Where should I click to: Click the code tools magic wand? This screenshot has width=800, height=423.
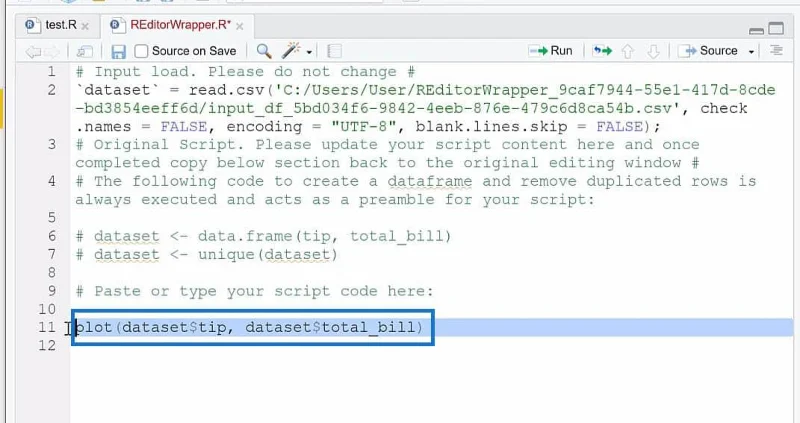pyautogui.click(x=291, y=51)
